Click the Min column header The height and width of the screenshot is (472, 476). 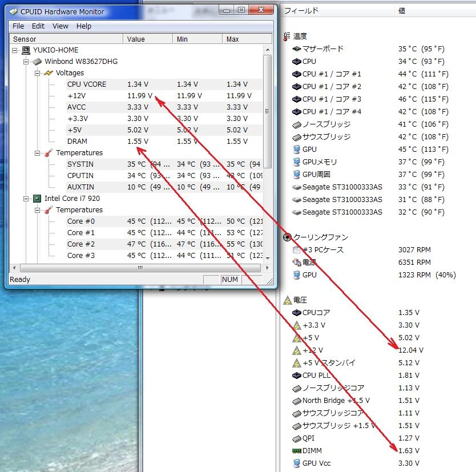click(197, 39)
